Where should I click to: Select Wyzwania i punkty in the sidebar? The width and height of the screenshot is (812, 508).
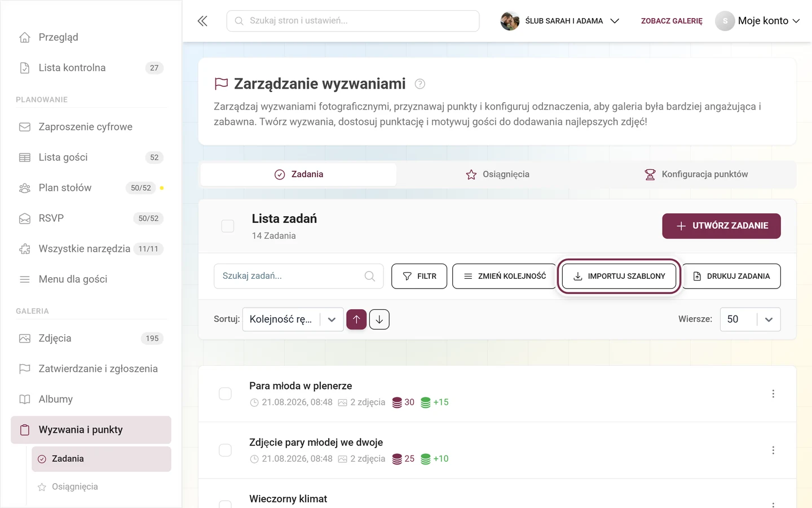(91, 430)
